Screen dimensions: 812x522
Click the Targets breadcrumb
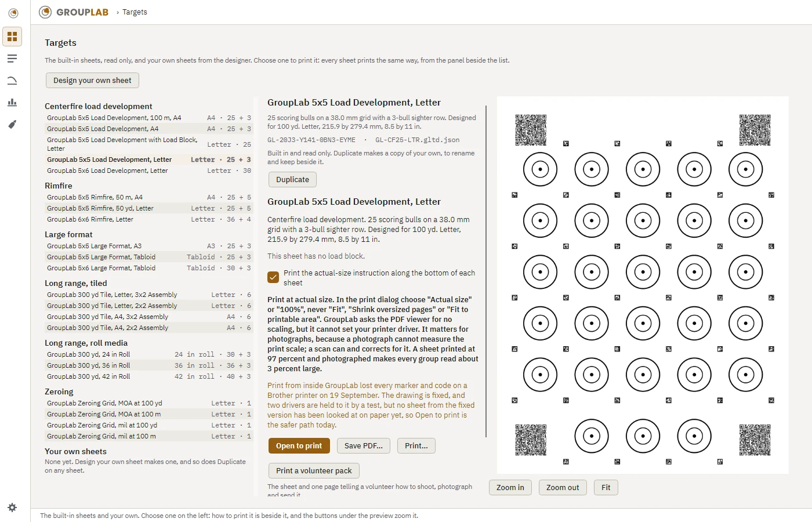click(135, 12)
